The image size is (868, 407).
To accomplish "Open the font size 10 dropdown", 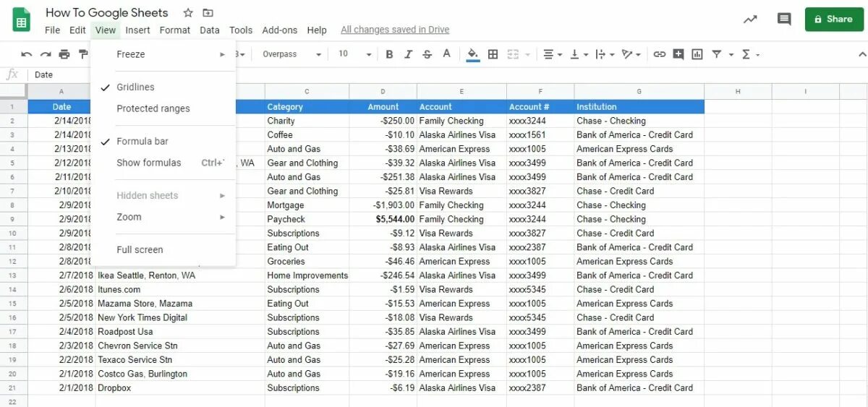I will click(354, 54).
